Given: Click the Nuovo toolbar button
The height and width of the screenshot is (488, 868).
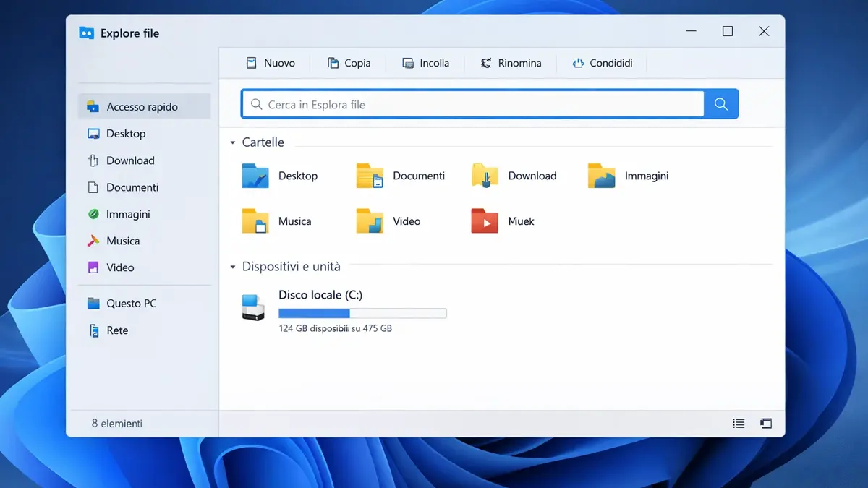Looking at the screenshot, I should click(271, 63).
